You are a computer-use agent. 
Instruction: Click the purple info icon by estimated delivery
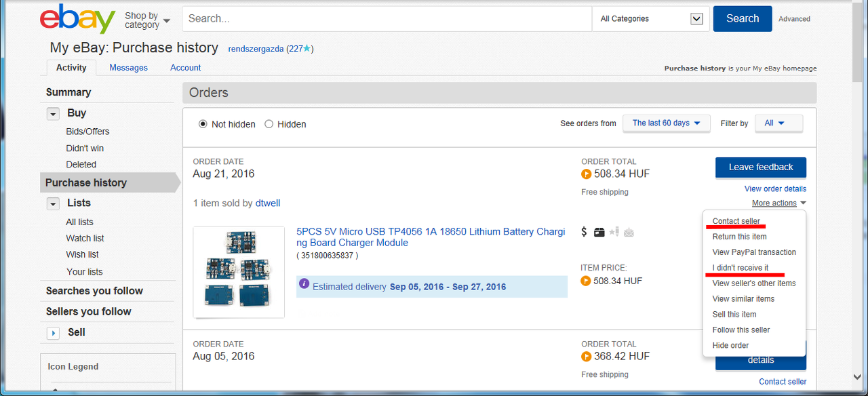(x=304, y=283)
